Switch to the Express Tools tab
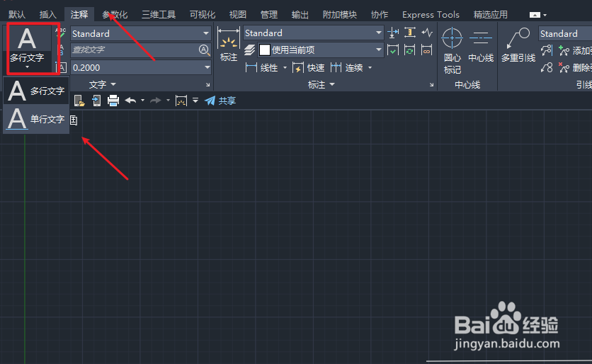 point(431,15)
